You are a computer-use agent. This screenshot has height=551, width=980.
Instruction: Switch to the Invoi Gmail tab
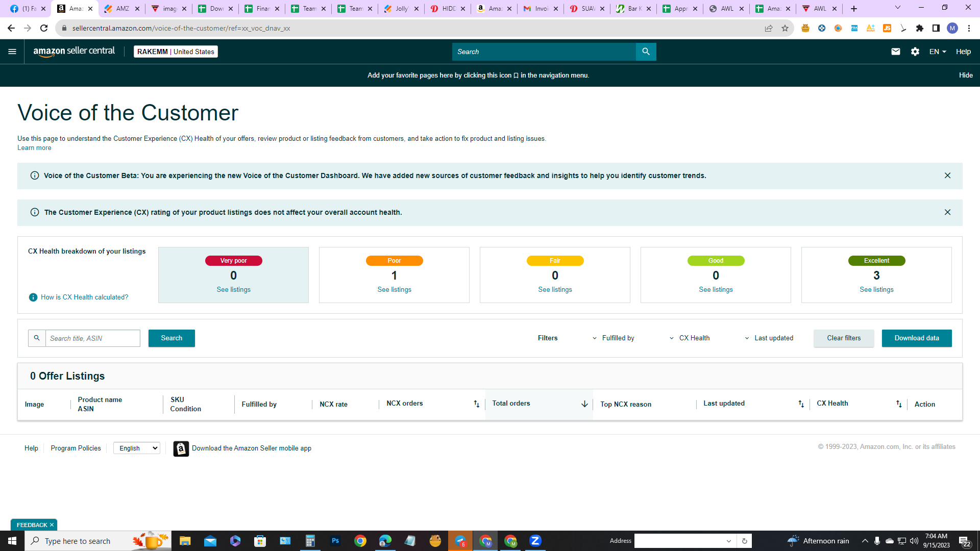click(541, 9)
